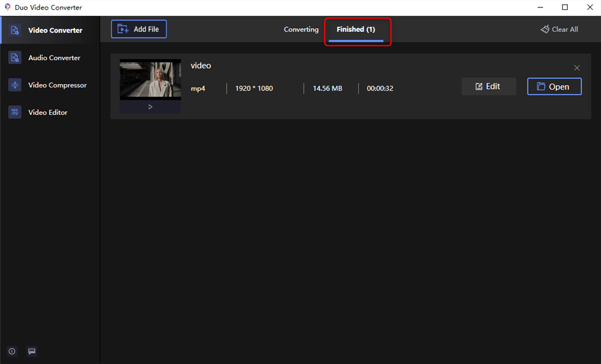Open the info icon at bottom left

(x=12, y=351)
